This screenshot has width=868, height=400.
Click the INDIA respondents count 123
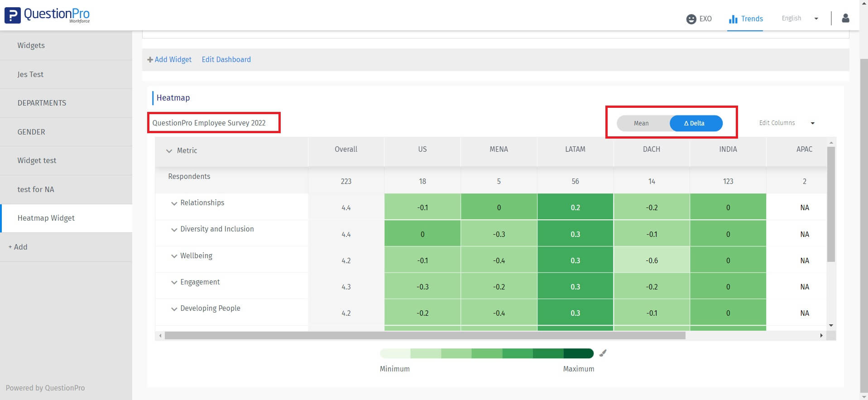tap(728, 182)
